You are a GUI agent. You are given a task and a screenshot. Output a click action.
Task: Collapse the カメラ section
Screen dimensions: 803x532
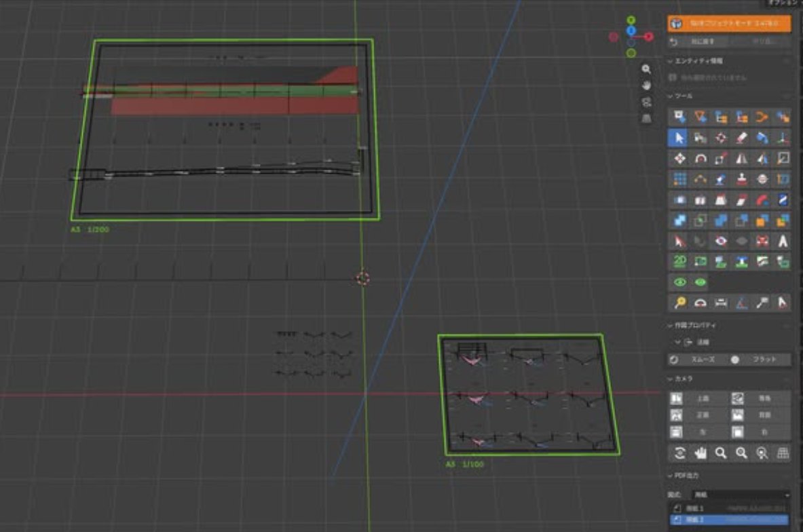click(681, 379)
